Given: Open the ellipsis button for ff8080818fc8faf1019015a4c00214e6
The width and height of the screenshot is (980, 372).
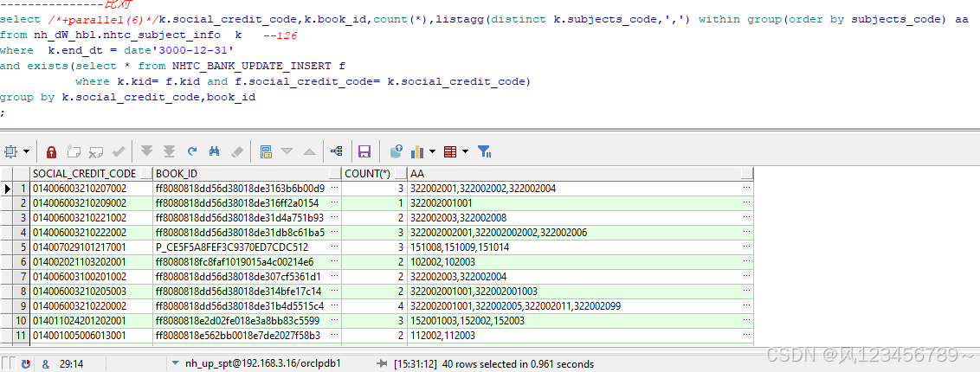Looking at the screenshot, I should point(335,262).
